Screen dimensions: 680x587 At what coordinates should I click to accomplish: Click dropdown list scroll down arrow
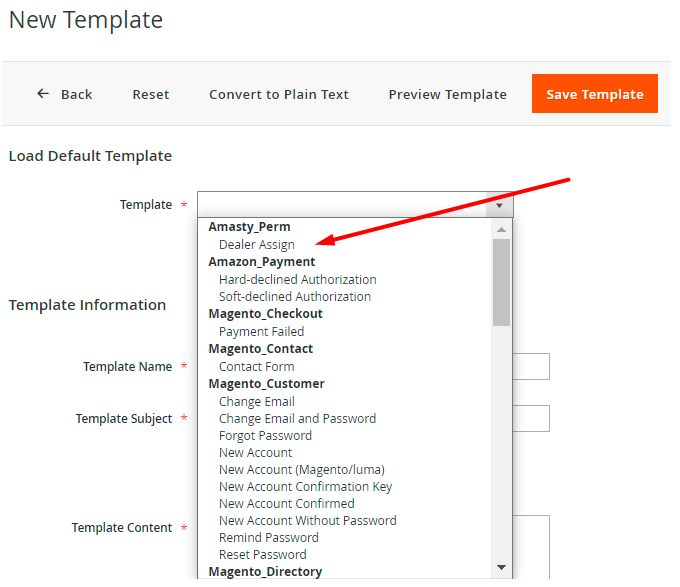[501, 568]
